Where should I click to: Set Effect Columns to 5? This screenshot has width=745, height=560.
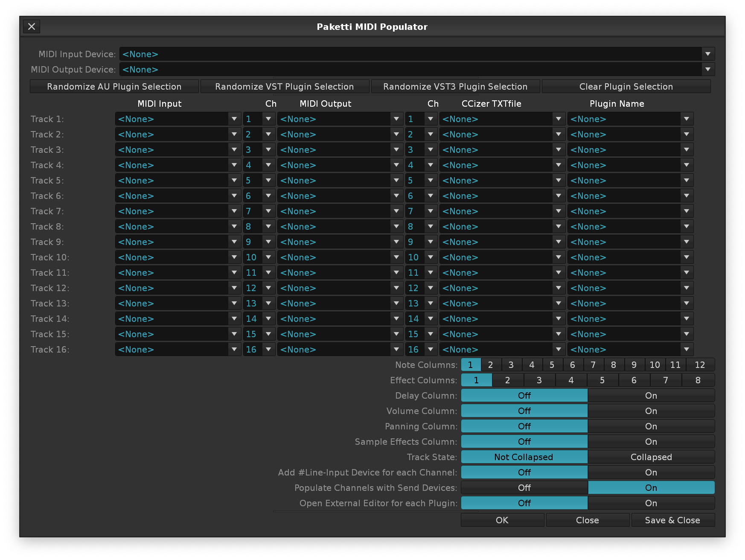[602, 380]
